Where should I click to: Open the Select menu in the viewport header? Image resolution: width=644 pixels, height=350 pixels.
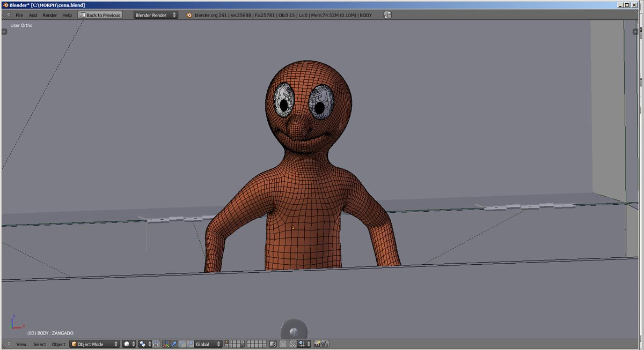coord(40,344)
